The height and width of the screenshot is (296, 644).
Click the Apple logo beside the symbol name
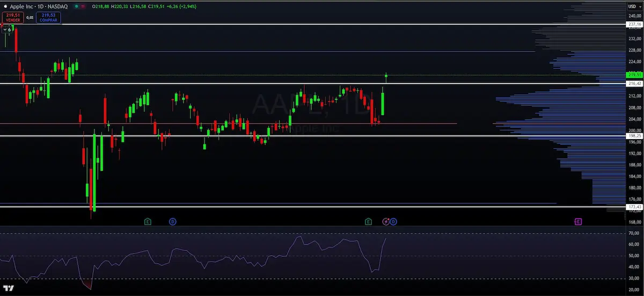pyautogui.click(x=5, y=6)
